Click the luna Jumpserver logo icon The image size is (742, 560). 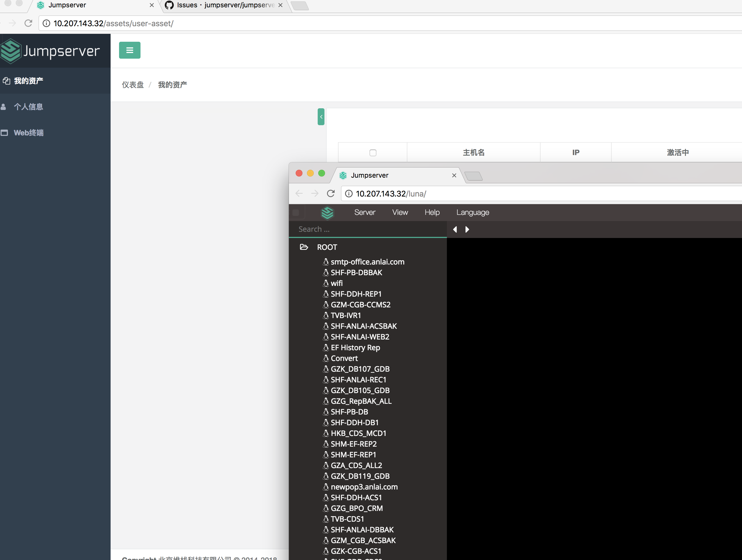click(327, 213)
